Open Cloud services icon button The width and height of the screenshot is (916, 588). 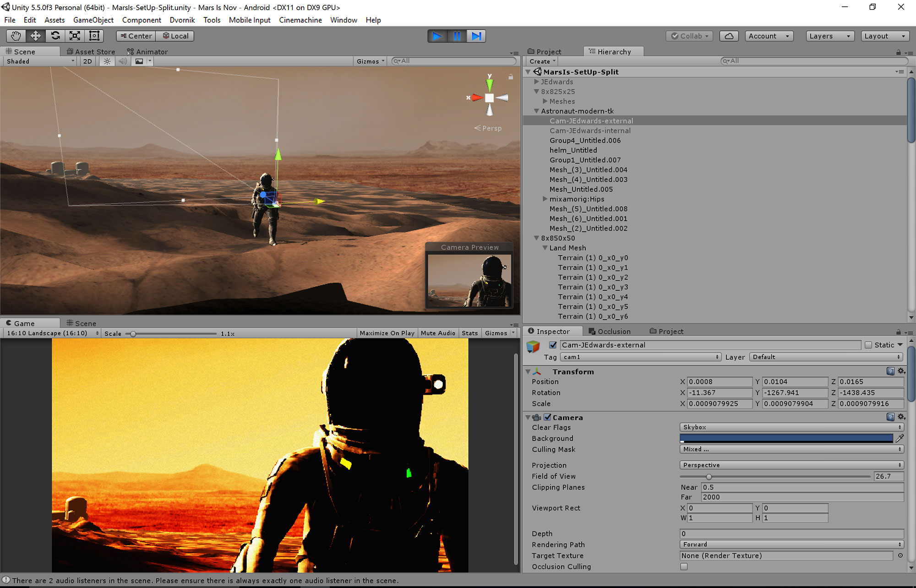point(729,36)
